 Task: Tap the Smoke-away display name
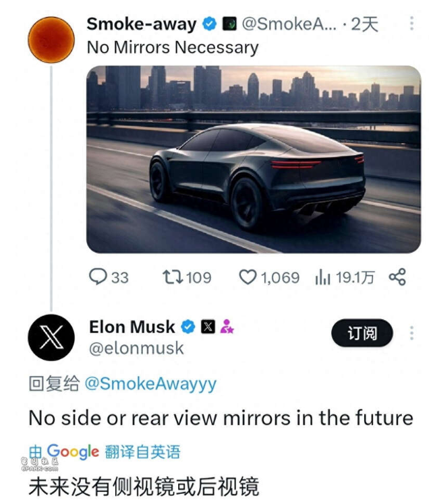(142, 25)
